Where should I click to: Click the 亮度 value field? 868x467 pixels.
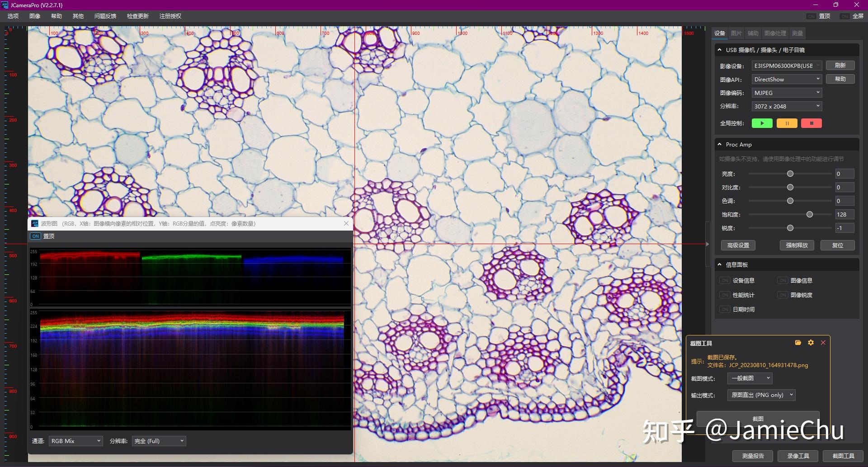coord(844,174)
